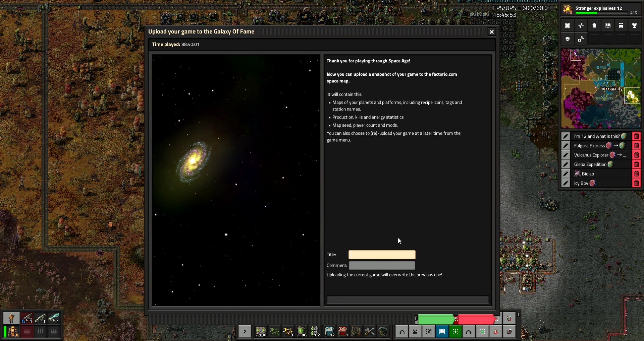Screen dimensions: 644x341
Task: Click the redo shortcut button
Action: click(x=469, y=332)
